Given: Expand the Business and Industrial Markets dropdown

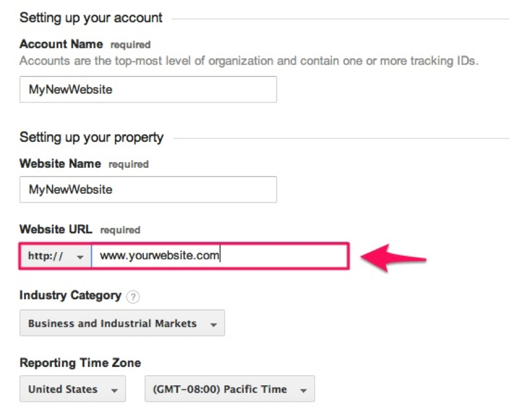Looking at the screenshot, I should 122,323.
